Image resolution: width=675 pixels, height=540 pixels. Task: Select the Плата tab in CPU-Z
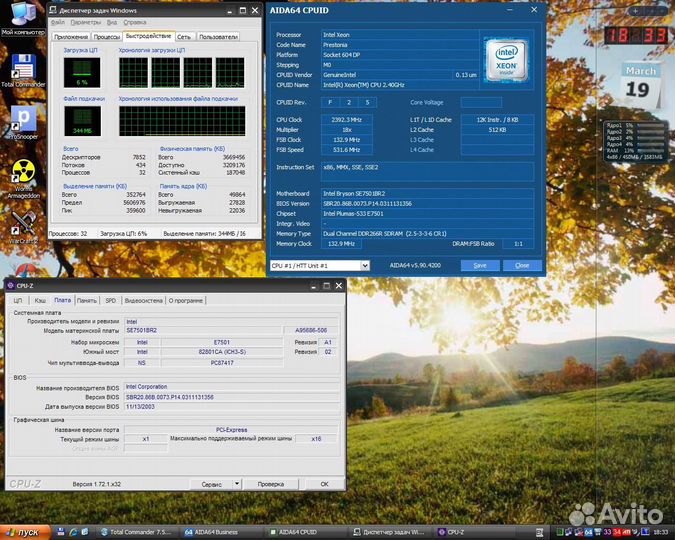click(62, 300)
